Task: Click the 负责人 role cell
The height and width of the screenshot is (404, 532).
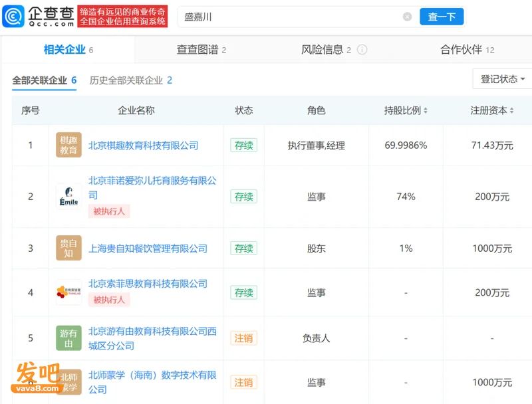Action: pyautogui.click(x=317, y=338)
